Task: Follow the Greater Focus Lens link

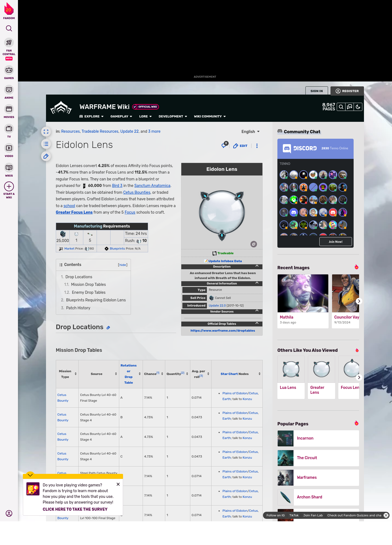Action: click(74, 212)
